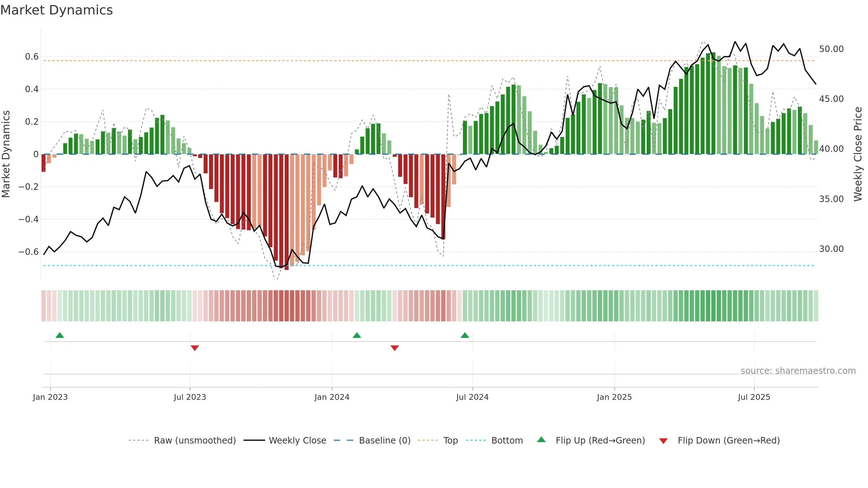Image resolution: width=868 pixels, height=488 pixels.
Task: Click the first pink heat strip cell at Jan 2023
Action: [x=43, y=306]
